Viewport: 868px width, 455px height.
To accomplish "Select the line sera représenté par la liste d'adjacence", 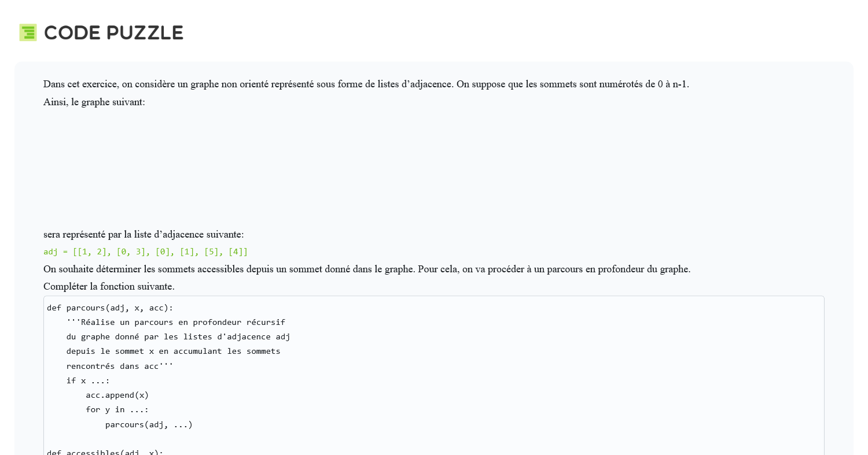I will (x=144, y=234).
